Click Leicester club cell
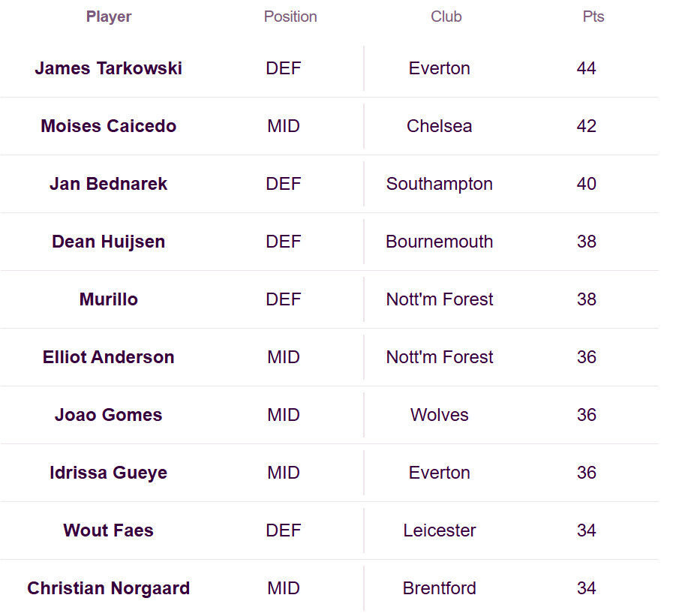Viewport: 691px width, 616px height. click(440, 530)
